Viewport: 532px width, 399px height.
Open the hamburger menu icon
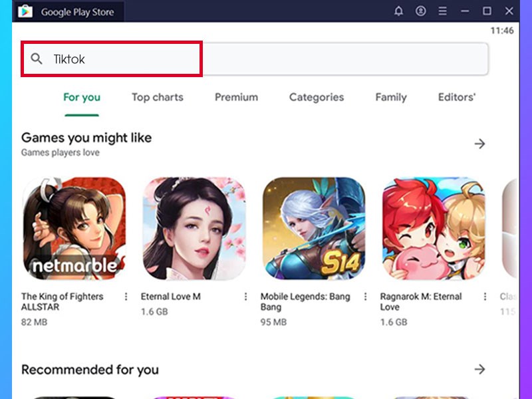pyautogui.click(x=442, y=11)
